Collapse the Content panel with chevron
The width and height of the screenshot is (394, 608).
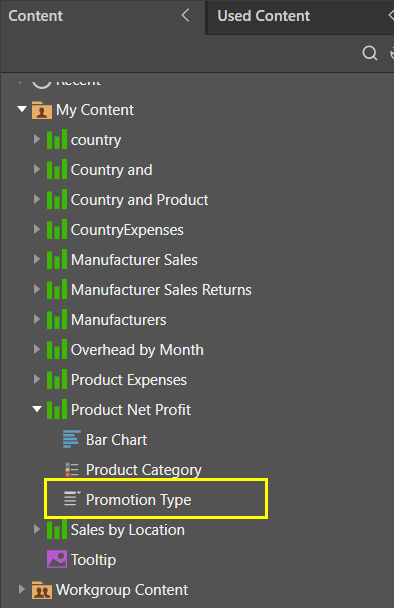186,16
